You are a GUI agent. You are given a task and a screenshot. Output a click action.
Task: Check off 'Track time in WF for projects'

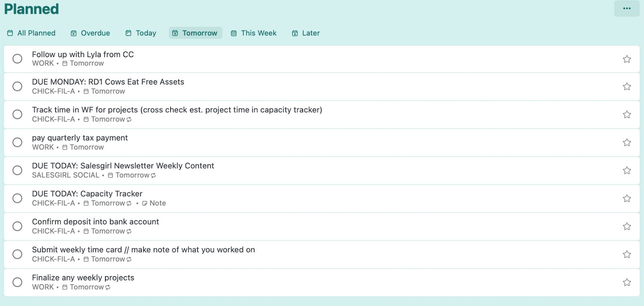17,114
